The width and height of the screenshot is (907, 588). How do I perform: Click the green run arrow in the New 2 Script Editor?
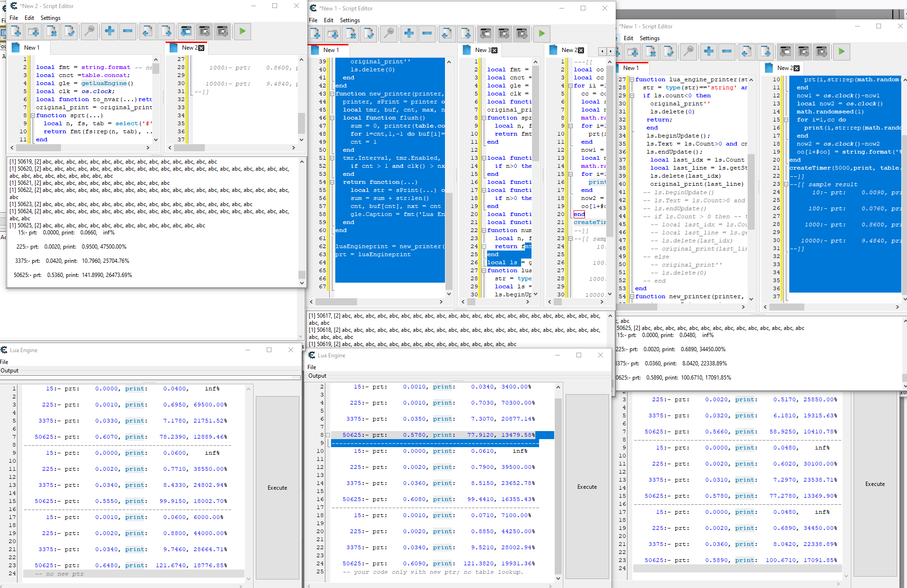click(x=243, y=32)
